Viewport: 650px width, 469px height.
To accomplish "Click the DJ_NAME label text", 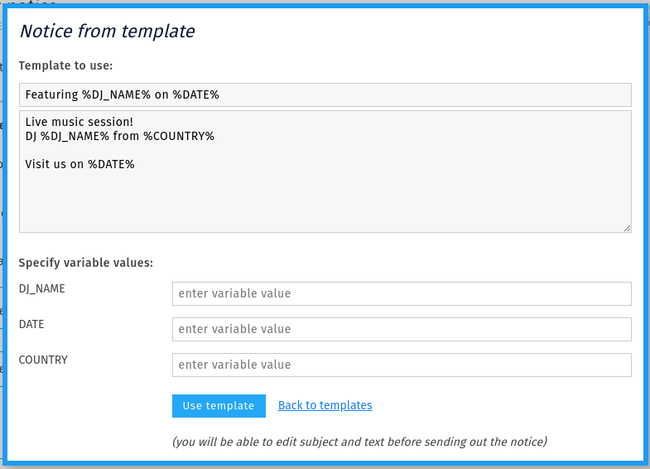I will click(x=42, y=289).
